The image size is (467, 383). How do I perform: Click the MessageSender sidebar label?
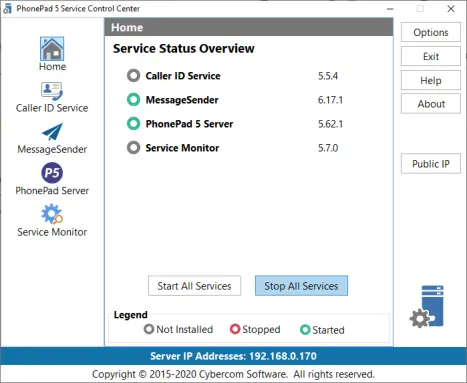(52, 149)
